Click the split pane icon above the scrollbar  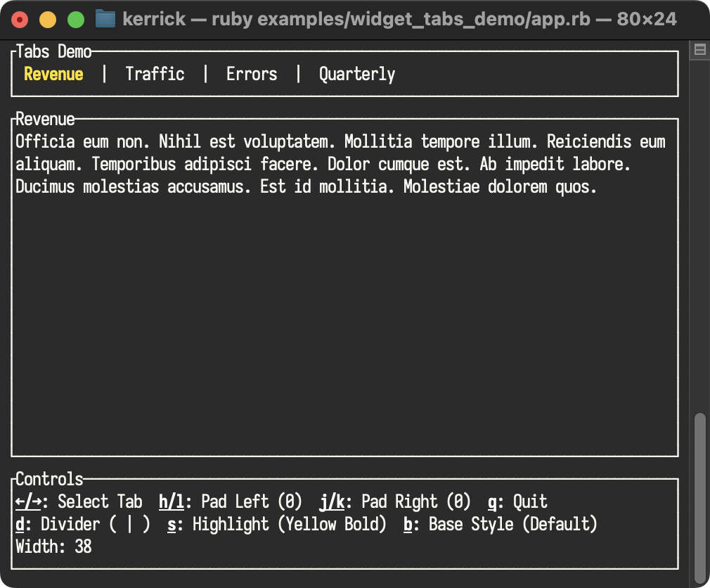click(699, 49)
